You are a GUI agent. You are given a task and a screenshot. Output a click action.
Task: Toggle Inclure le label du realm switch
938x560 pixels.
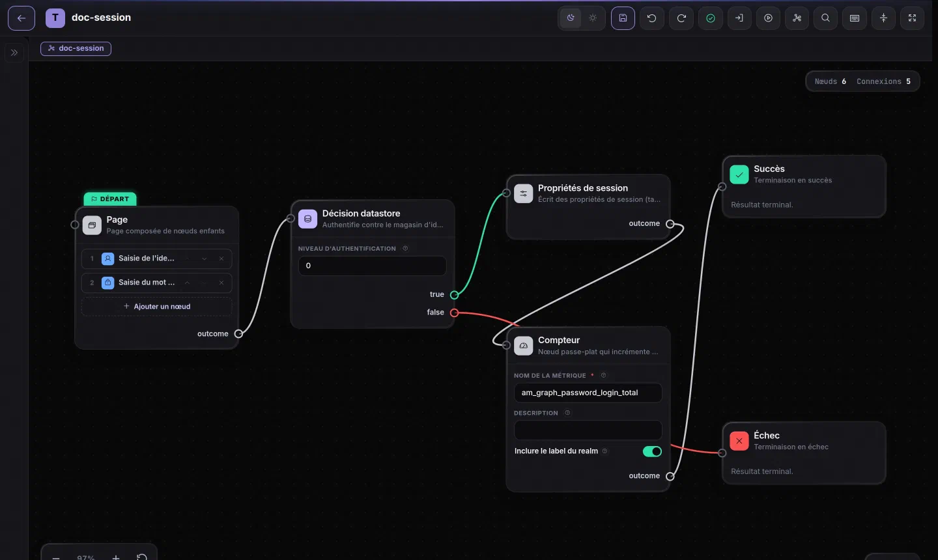pos(652,451)
